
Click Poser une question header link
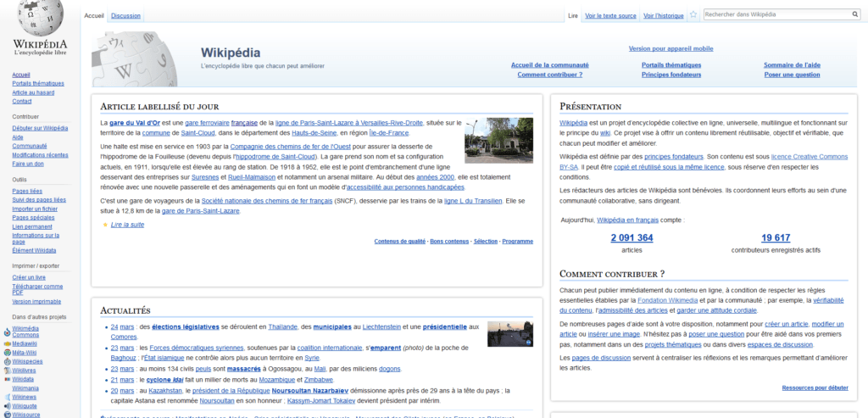pyautogui.click(x=793, y=75)
